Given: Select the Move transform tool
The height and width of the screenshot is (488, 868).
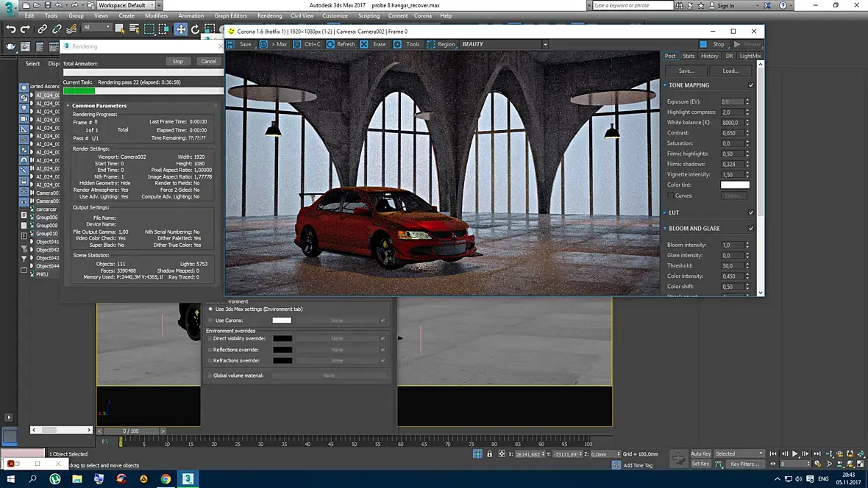Looking at the screenshot, I should 180,29.
